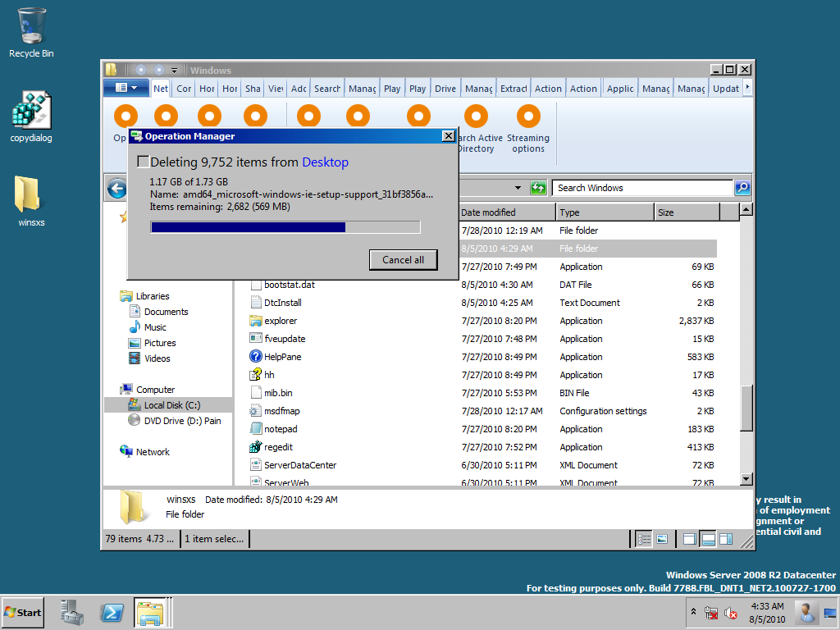This screenshot has width=840, height=630.
Task: Open the blue application menu button
Action: 126,88
